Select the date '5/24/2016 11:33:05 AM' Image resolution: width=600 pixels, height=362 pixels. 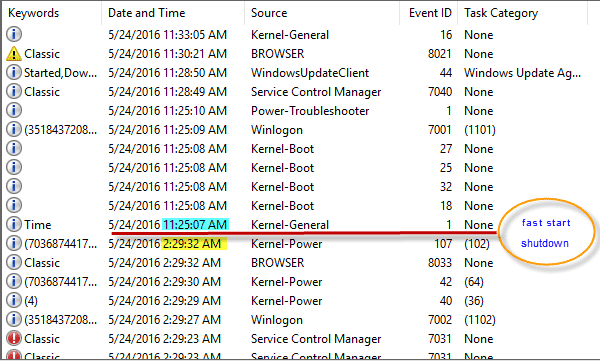[168, 35]
